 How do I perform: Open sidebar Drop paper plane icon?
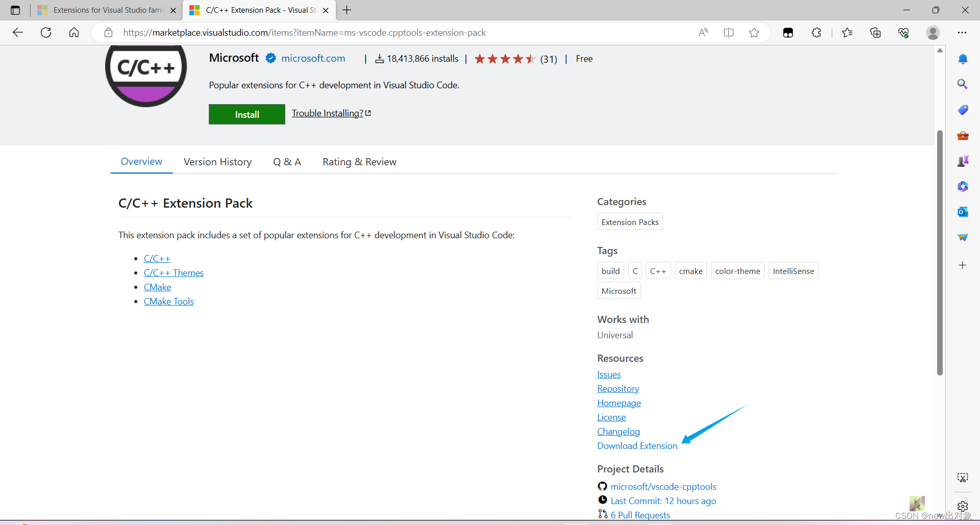[963, 237]
